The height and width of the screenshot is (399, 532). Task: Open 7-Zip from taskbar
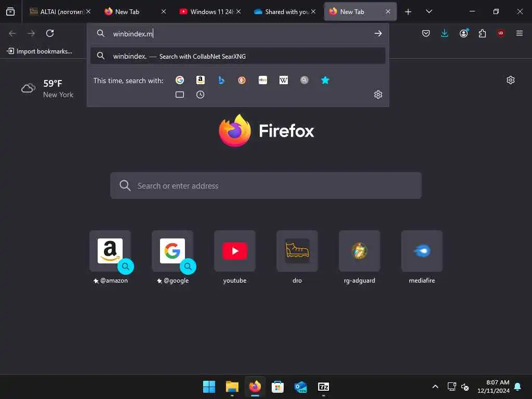(x=323, y=387)
